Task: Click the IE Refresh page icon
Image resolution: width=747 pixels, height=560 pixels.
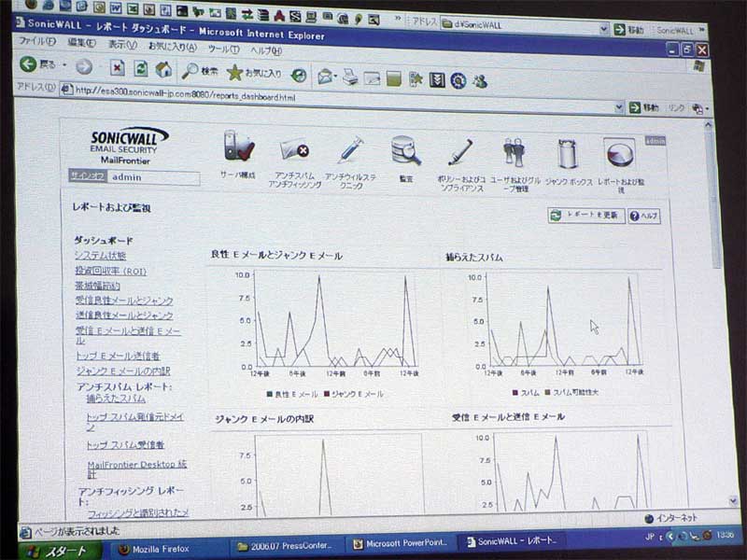Action: (141, 68)
